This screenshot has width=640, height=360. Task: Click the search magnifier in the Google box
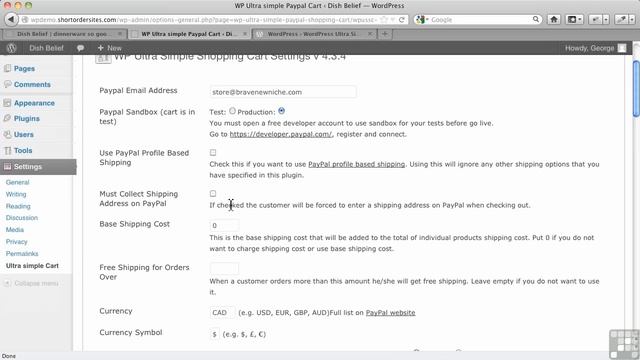coord(536,19)
